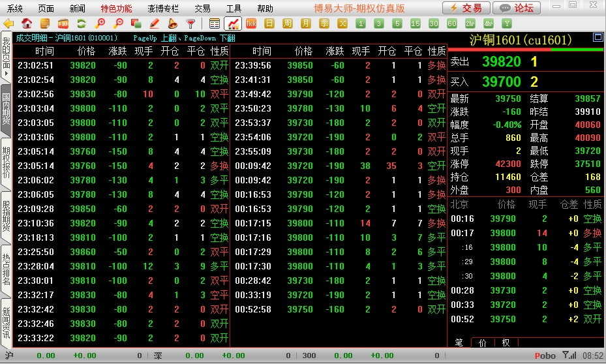Viewport: 606px width, 364px height.
Task: Click the 08:52 clock in status bar
Action: 592,356
